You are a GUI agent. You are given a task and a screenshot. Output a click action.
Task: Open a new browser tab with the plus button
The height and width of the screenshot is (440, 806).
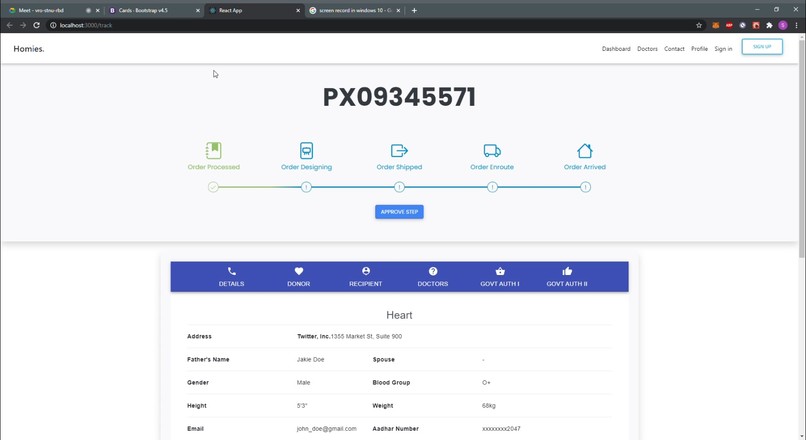pyautogui.click(x=414, y=10)
